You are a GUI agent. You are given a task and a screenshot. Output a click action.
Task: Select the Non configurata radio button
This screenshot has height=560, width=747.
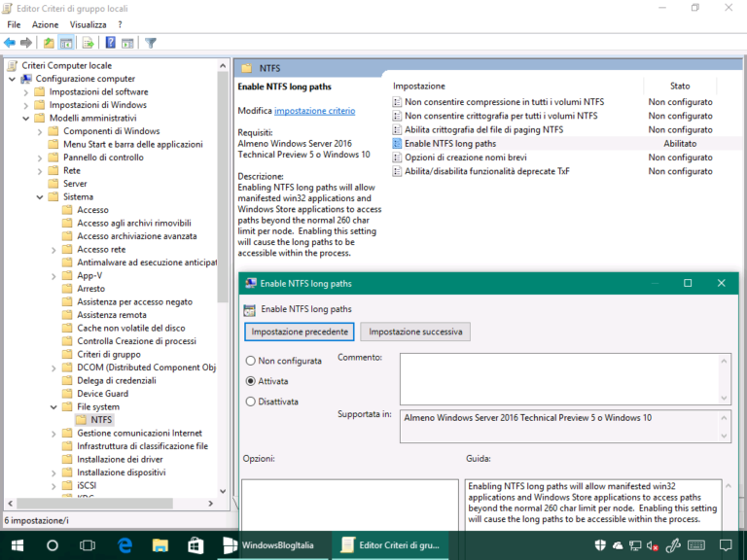[x=251, y=361]
